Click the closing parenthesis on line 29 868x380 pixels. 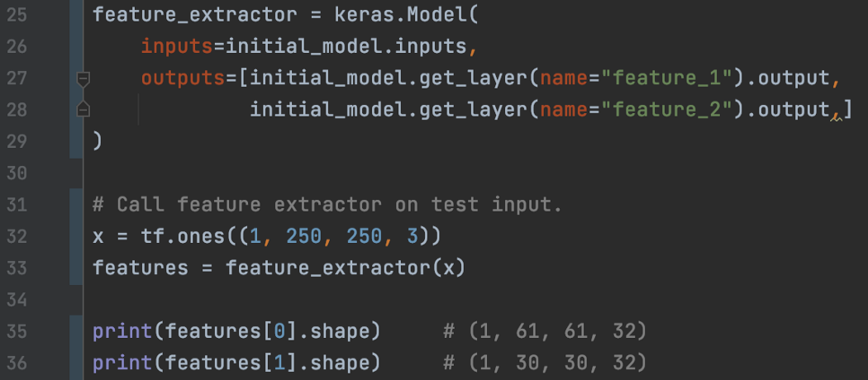coord(98,141)
